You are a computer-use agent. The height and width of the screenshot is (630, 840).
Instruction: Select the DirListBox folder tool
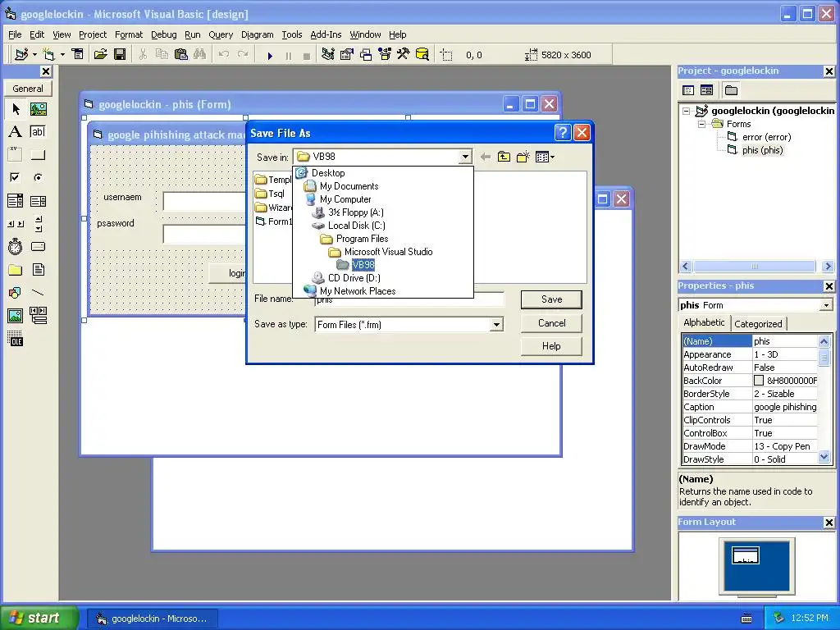(16, 269)
